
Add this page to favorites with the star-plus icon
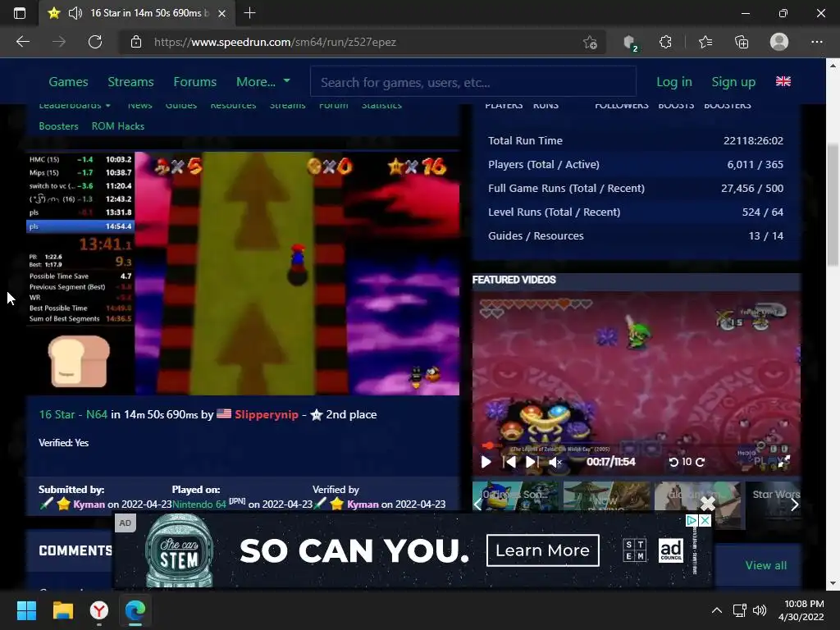[x=590, y=43]
